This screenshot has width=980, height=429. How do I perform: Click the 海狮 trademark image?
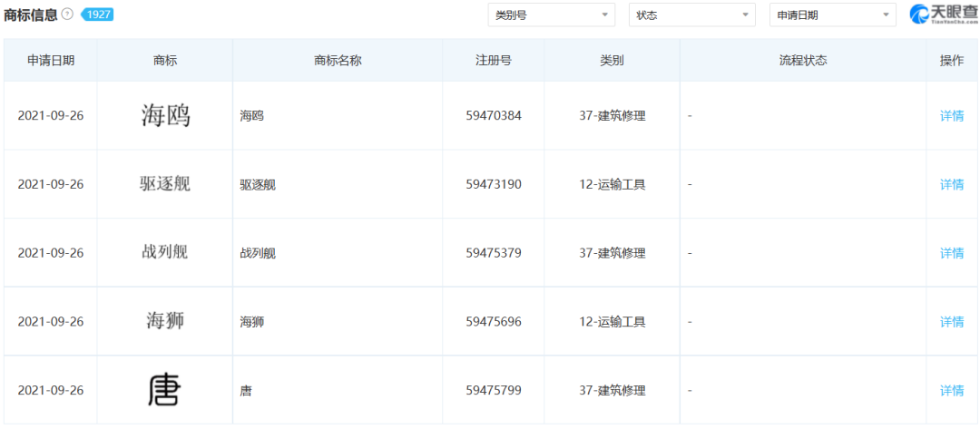point(165,321)
